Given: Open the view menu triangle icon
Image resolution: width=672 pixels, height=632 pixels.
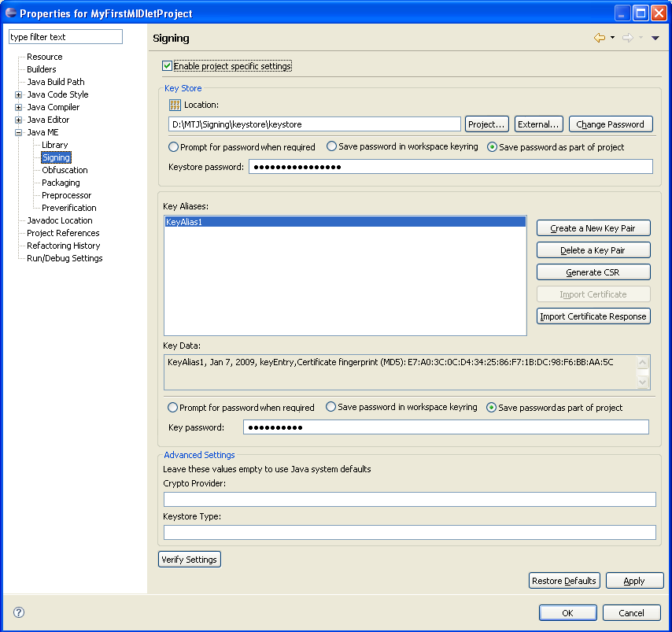Looking at the screenshot, I should (655, 38).
